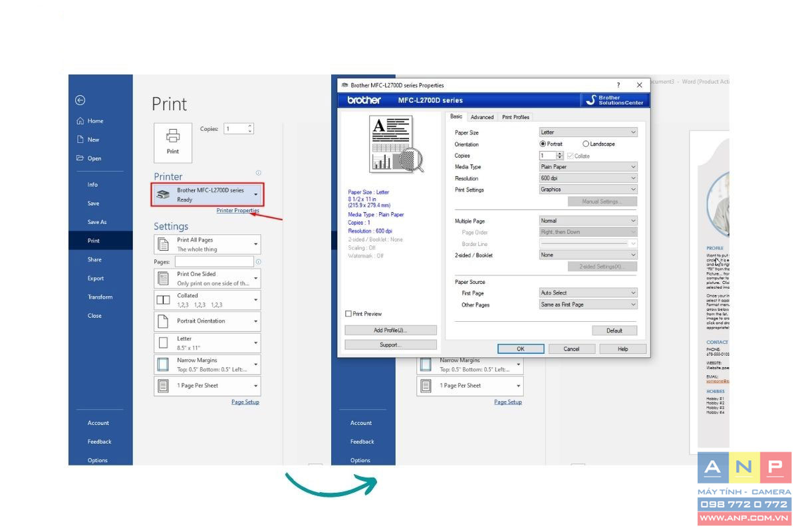The height and width of the screenshot is (532, 798).
Task: Select Open with the folder icon
Action: [89, 158]
